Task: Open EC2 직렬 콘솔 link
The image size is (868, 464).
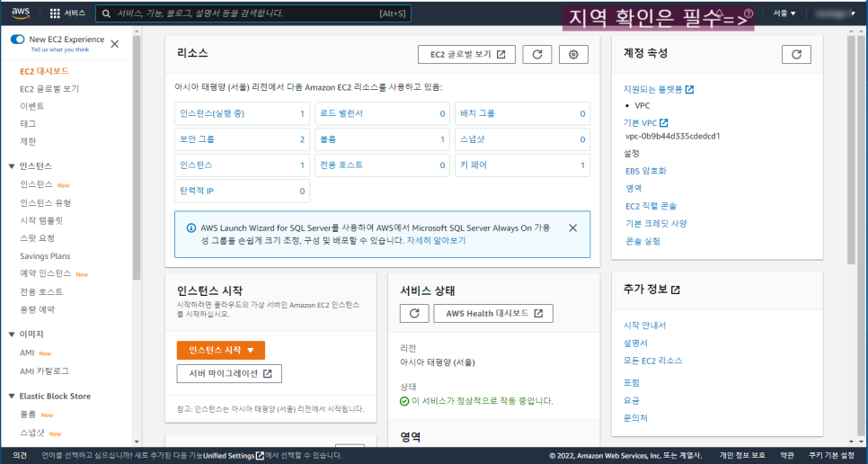Action: click(651, 206)
